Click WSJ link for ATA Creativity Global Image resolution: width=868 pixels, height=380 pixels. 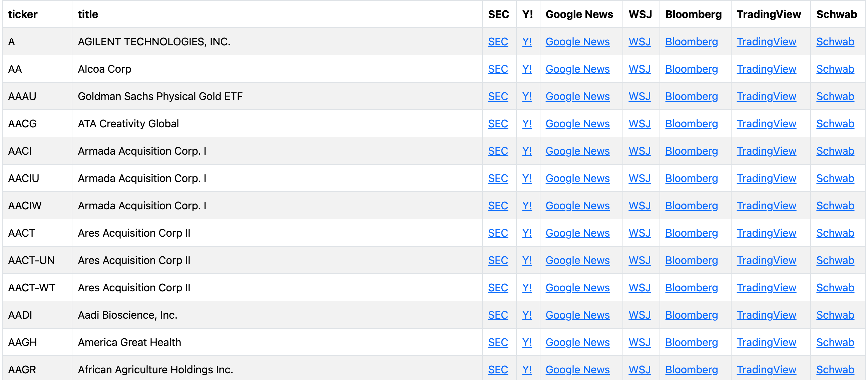pos(639,124)
